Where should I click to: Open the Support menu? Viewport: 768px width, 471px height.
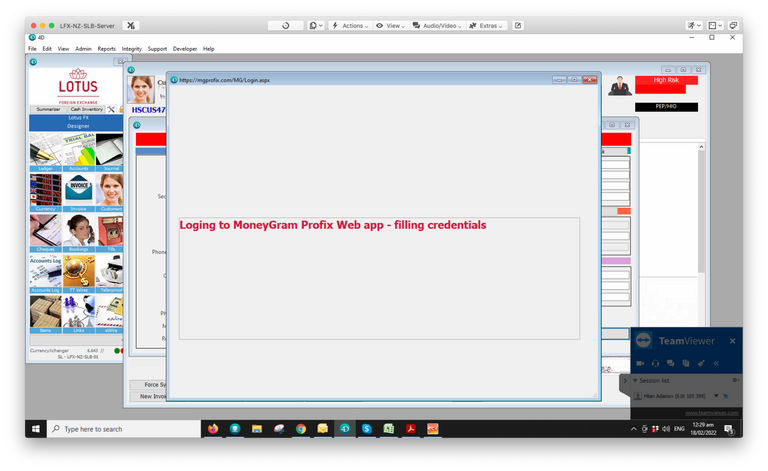tap(157, 49)
